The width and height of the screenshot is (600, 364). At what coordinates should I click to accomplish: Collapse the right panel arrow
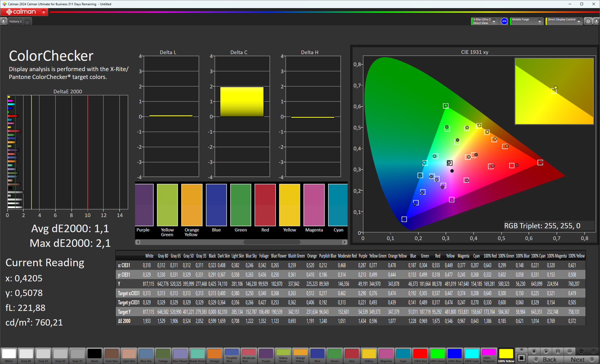click(596, 21)
